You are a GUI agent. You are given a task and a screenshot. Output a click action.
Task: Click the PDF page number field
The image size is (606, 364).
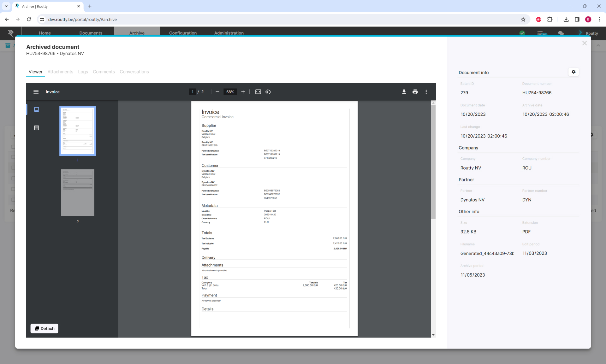[x=193, y=92]
